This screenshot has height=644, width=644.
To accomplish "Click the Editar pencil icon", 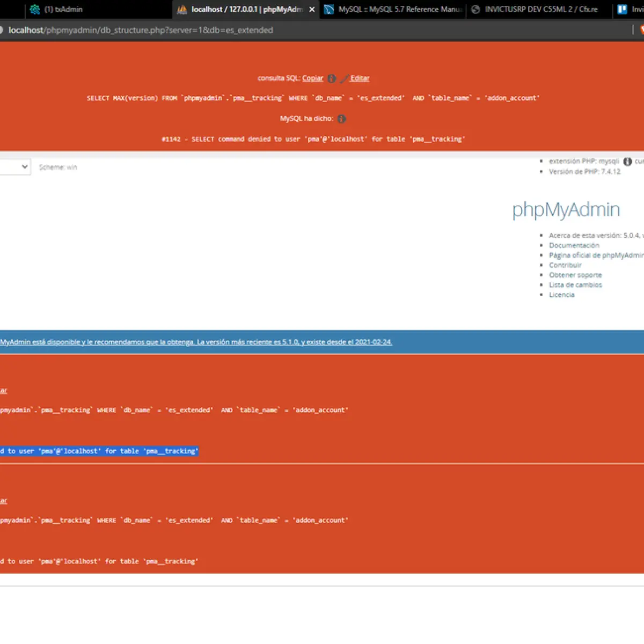I will pos(345,78).
